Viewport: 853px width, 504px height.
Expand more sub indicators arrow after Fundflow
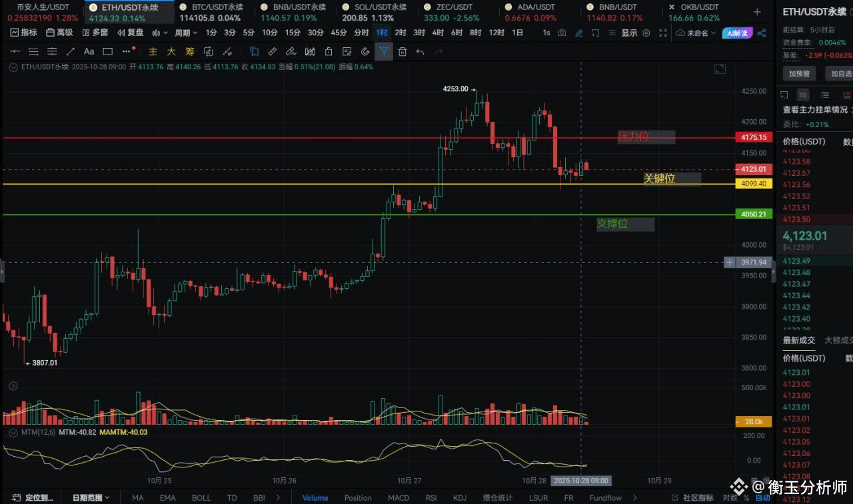tap(634, 497)
